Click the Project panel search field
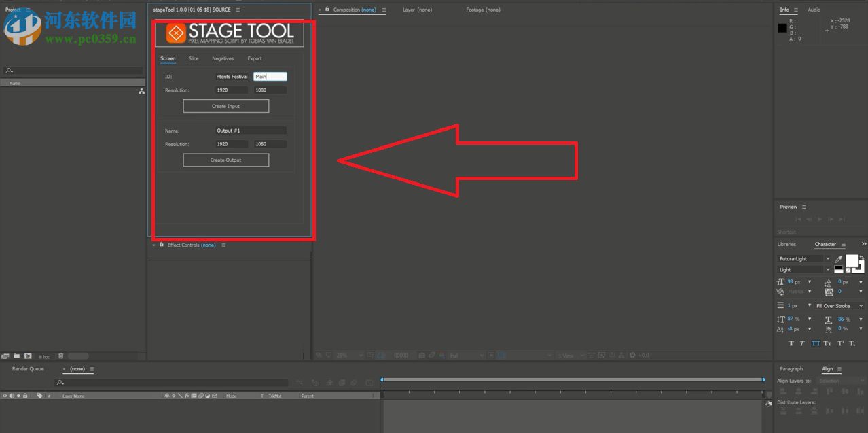Image resolution: width=868 pixels, height=433 pixels. (73, 71)
